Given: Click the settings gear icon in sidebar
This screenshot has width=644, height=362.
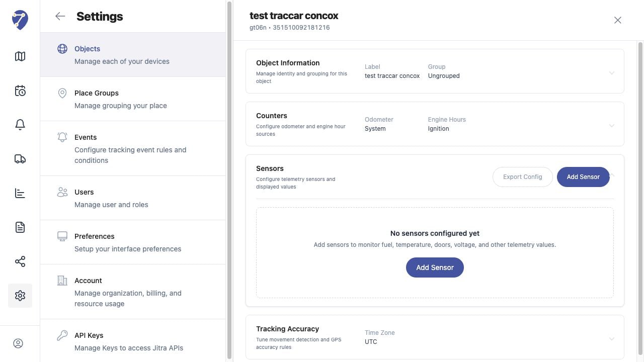Looking at the screenshot, I should pyautogui.click(x=20, y=296).
